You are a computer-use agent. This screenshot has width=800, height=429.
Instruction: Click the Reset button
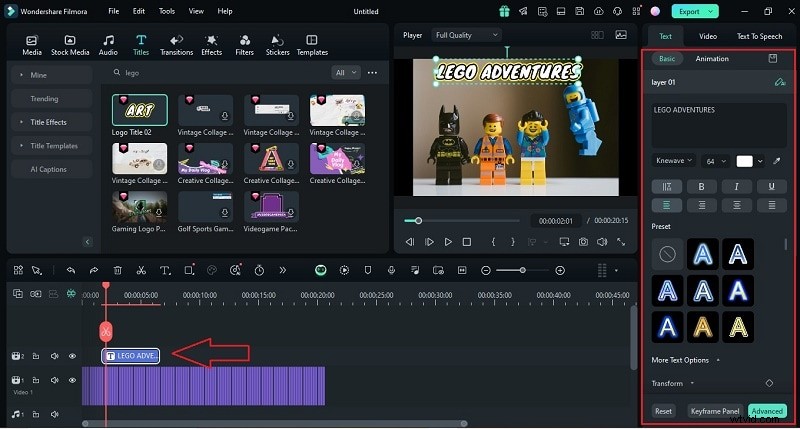click(x=663, y=411)
